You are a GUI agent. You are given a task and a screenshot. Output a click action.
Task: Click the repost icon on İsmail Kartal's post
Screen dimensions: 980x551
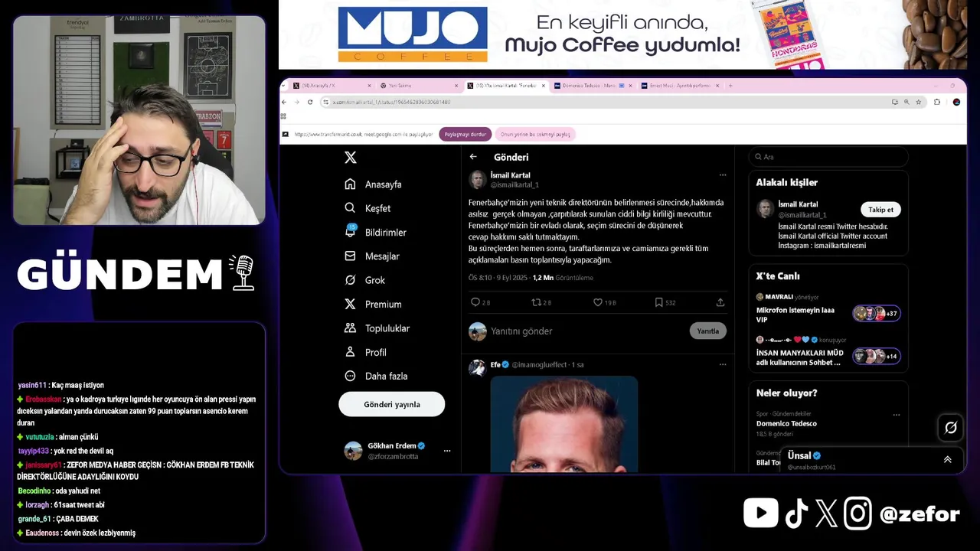pyautogui.click(x=536, y=302)
